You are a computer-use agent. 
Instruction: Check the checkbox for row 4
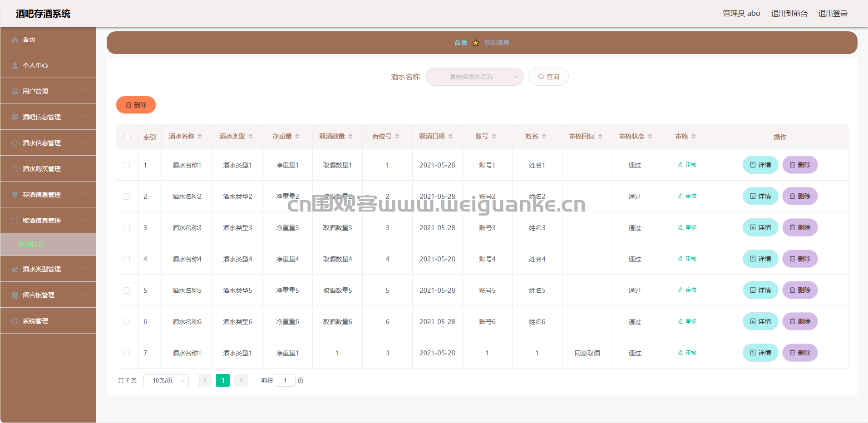click(127, 259)
